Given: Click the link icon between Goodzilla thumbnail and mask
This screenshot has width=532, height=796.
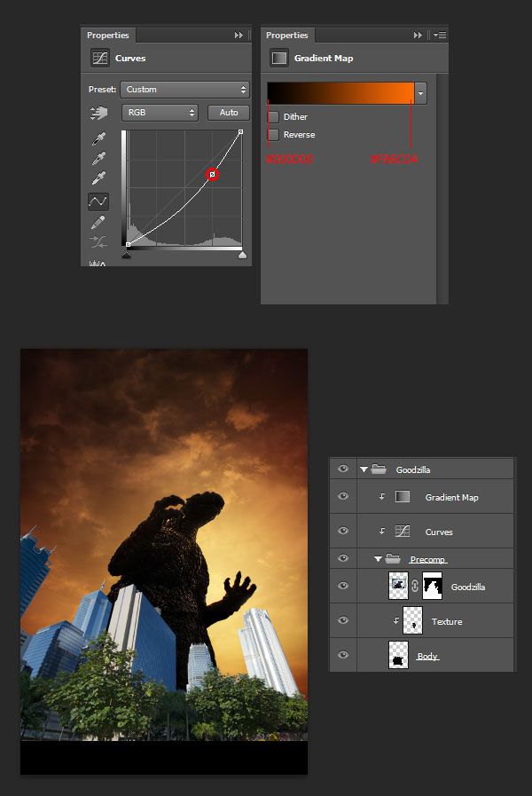Looking at the screenshot, I should click(415, 586).
